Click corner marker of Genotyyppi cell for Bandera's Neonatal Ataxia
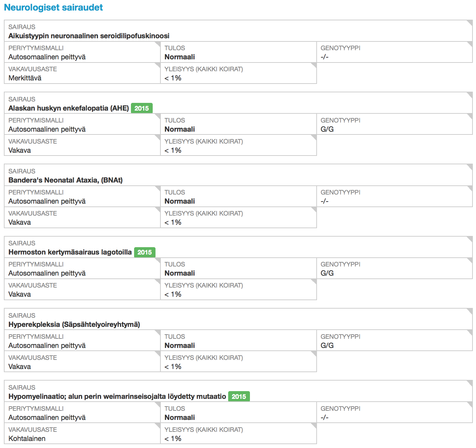Viewport: 476px width, 448px height. pos(470,188)
